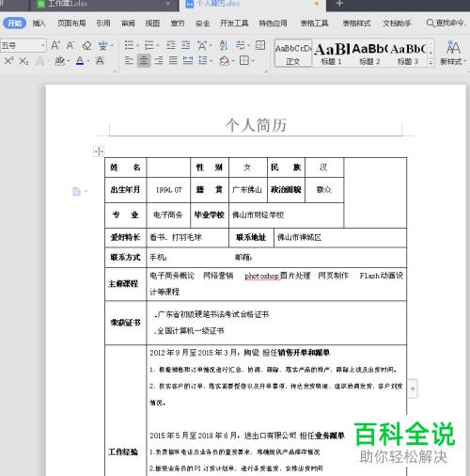The image size is (470, 476).
Task: Clear formatting with the eraser icon
Action: tap(86, 46)
